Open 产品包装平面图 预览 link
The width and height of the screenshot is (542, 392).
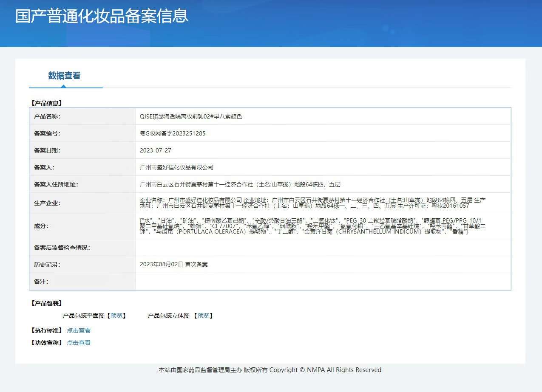(x=116, y=316)
